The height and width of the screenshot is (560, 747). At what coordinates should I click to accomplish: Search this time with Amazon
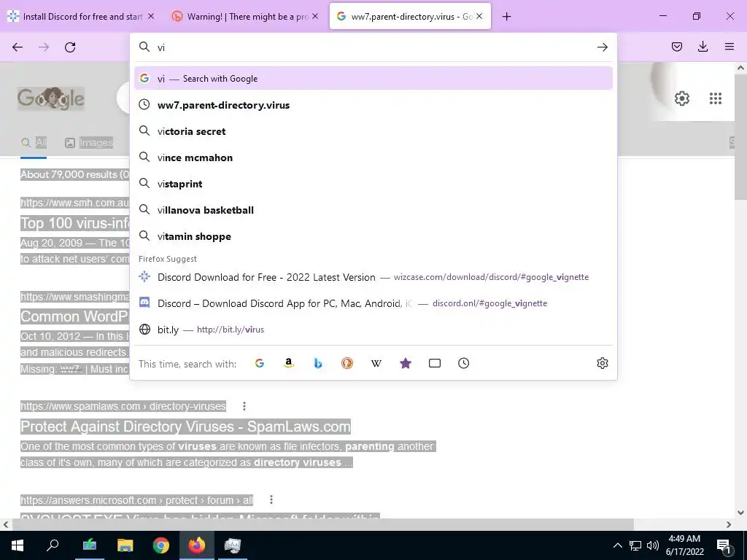pyautogui.click(x=289, y=363)
